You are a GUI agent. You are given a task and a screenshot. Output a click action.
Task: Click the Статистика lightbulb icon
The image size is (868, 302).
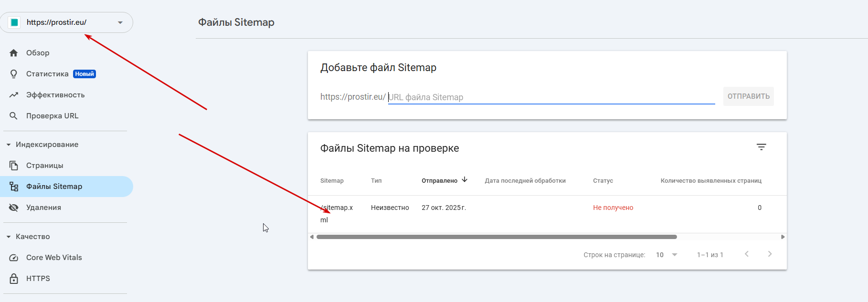14,74
